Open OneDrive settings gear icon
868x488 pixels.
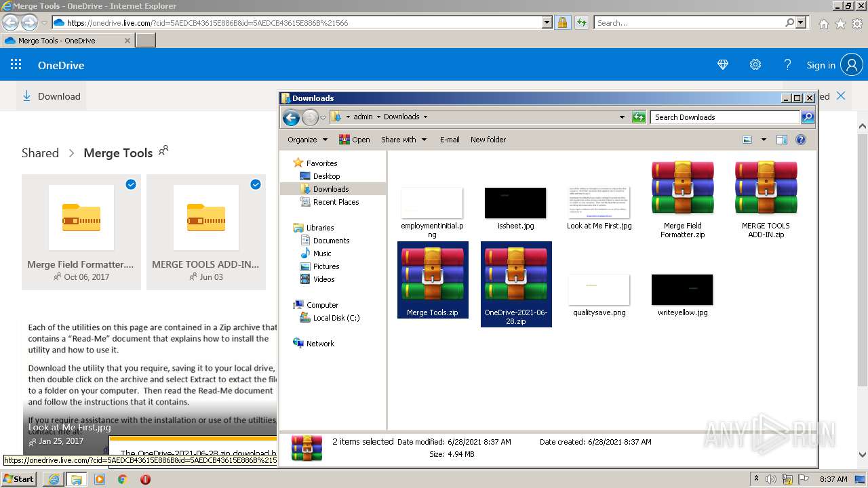point(755,65)
